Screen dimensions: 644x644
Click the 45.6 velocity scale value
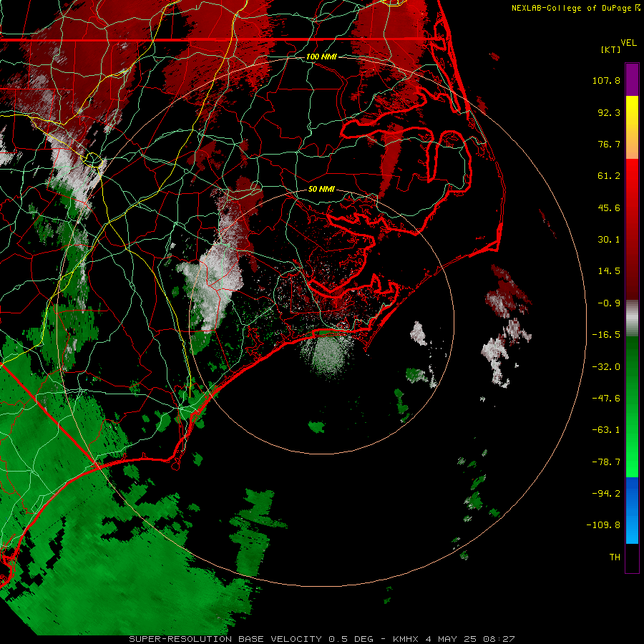pos(609,208)
